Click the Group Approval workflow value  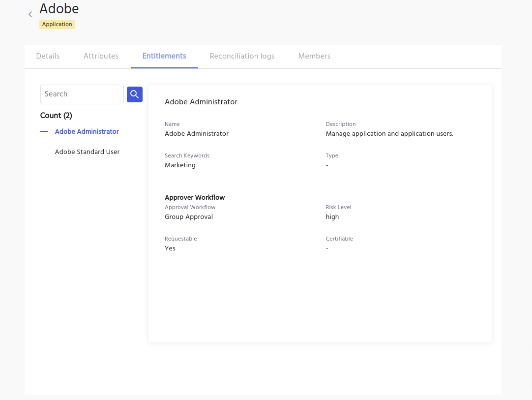point(188,217)
